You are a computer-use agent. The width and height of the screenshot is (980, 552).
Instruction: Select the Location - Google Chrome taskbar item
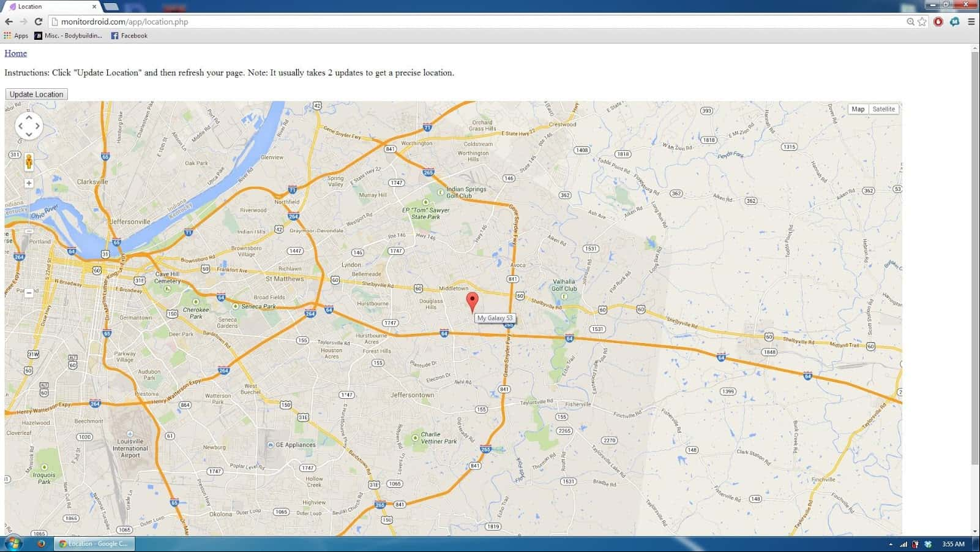click(95, 543)
